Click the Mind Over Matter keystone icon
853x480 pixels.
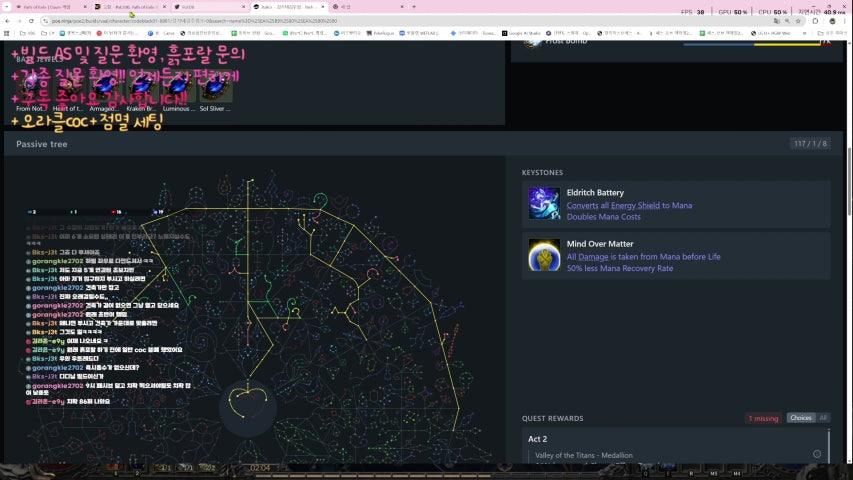(544, 255)
